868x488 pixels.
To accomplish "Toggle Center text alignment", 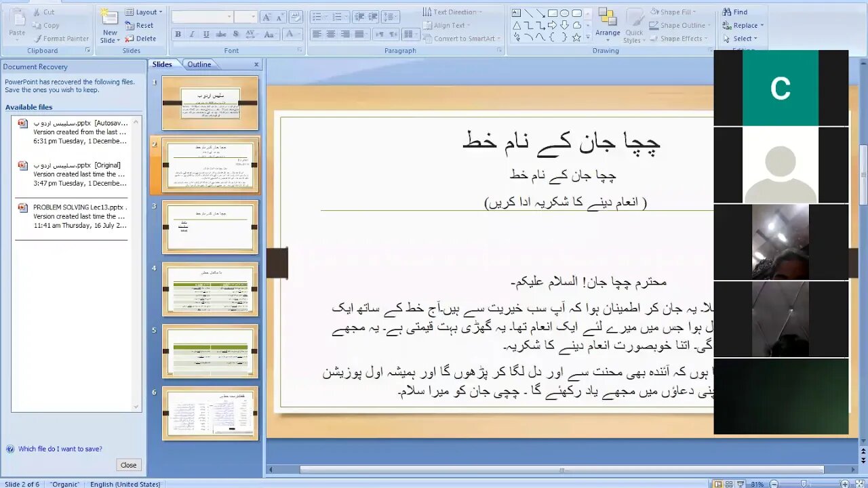I will [331, 34].
